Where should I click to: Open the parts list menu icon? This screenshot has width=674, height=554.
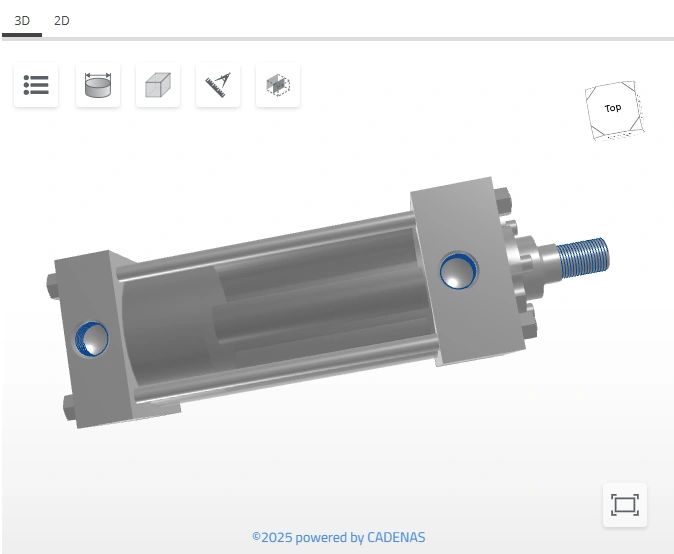(x=36, y=86)
